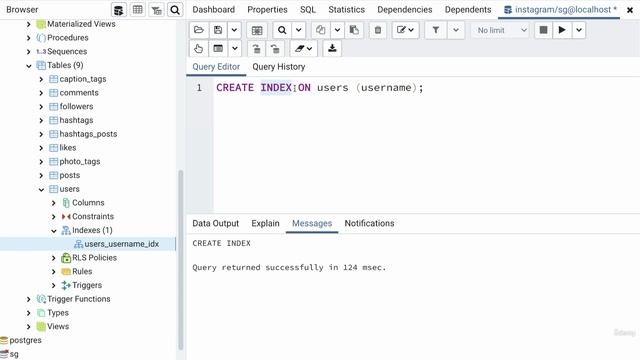Click the save data changes grid icon

(257, 30)
